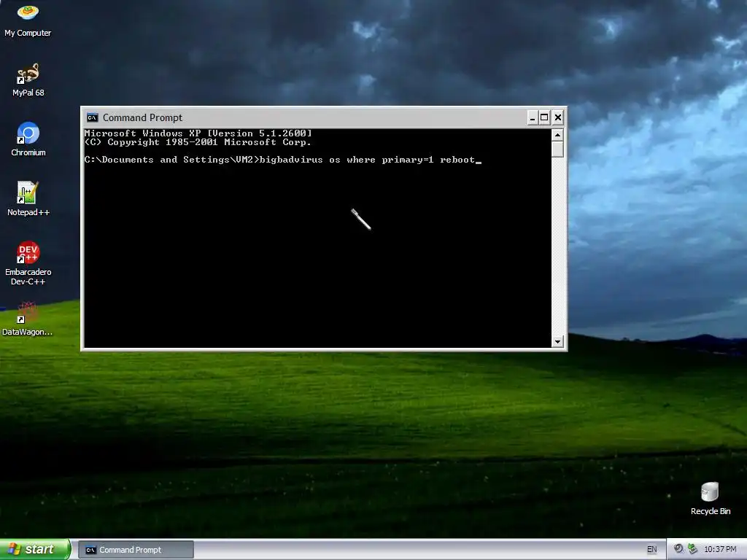
Task: Maximize the Command Prompt window
Action: pos(544,117)
